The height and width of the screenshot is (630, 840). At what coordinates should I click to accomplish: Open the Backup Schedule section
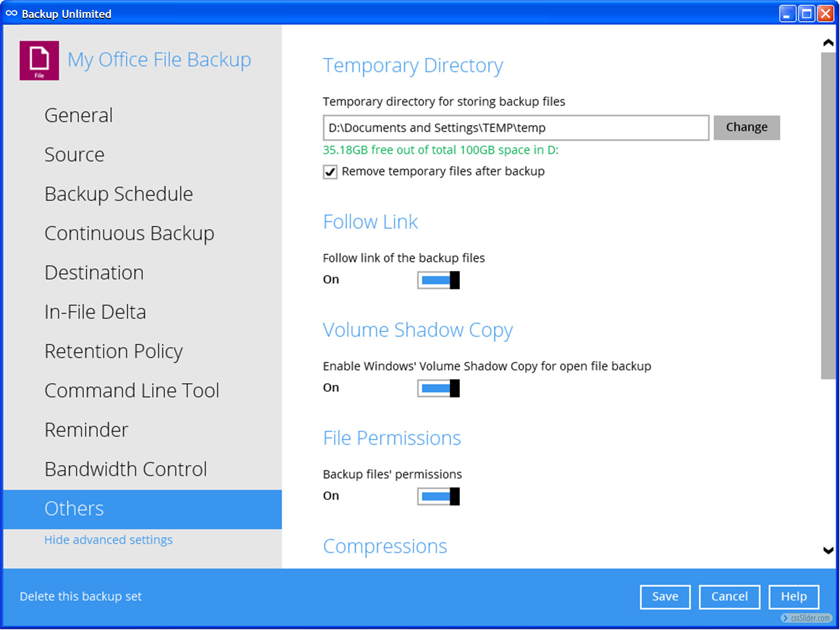coord(119,194)
